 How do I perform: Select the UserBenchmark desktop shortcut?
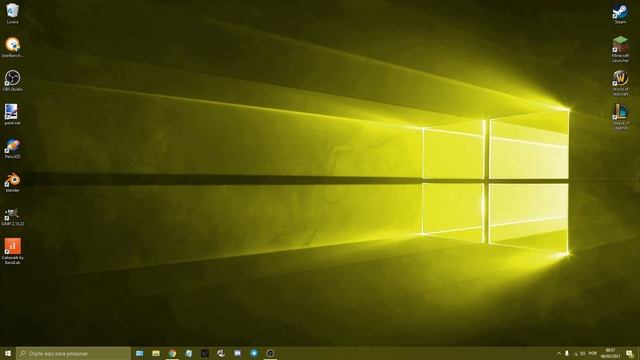pyautogui.click(x=13, y=47)
